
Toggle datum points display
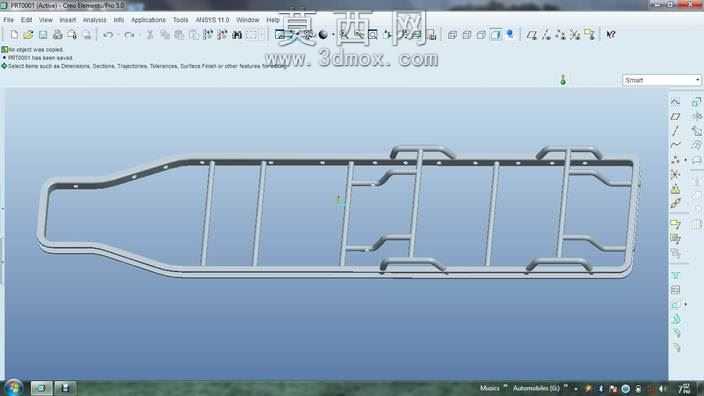pyautogui.click(x=560, y=35)
